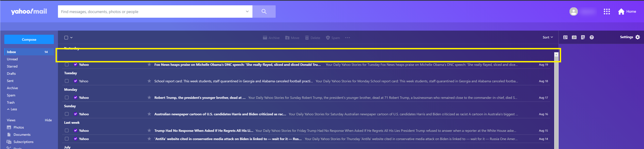Toggle the select-all messages checkbox
Viewport: 644px width, 149px height.
[x=66, y=37]
